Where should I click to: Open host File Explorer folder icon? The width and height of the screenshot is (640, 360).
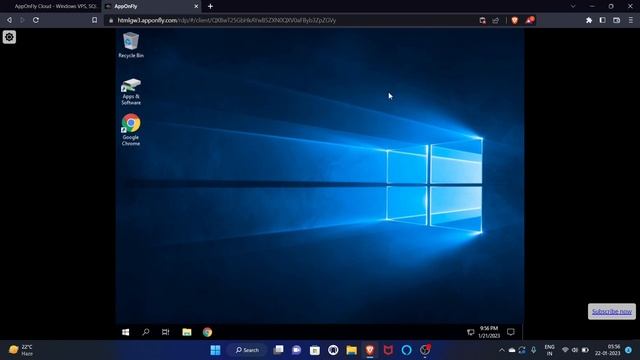351,350
